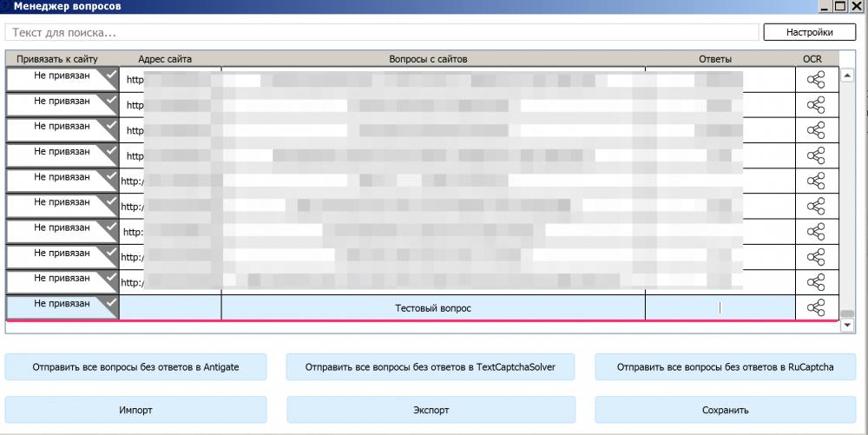The image size is (868, 435).
Task: Click the Привязать к сайту column header
Action: 57,59
